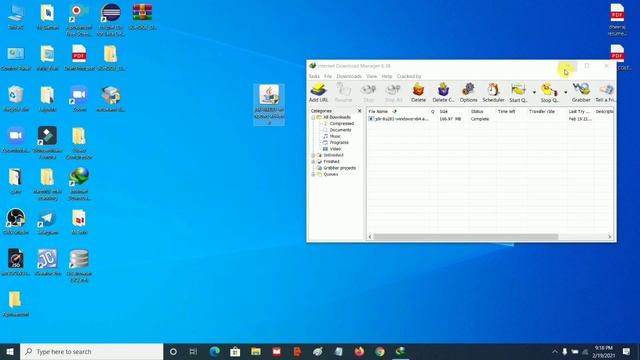
Task: Open Chrome from taskbar
Action: (x=380, y=351)
